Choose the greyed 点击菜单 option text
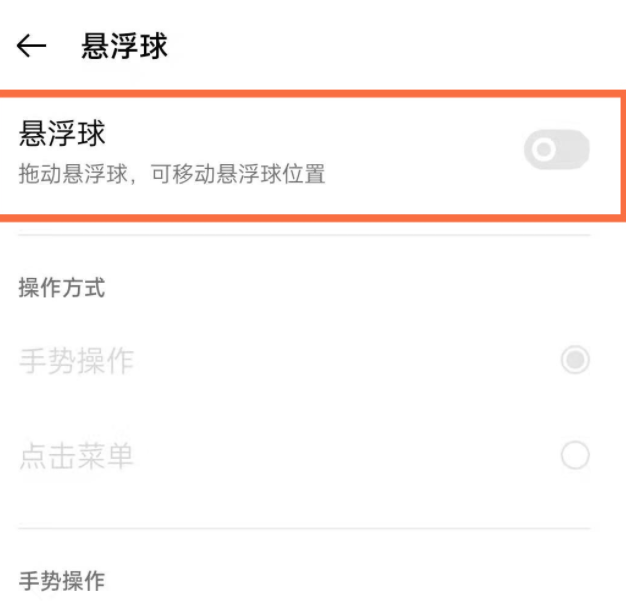626x604 pixels. [x=76, y=458]
